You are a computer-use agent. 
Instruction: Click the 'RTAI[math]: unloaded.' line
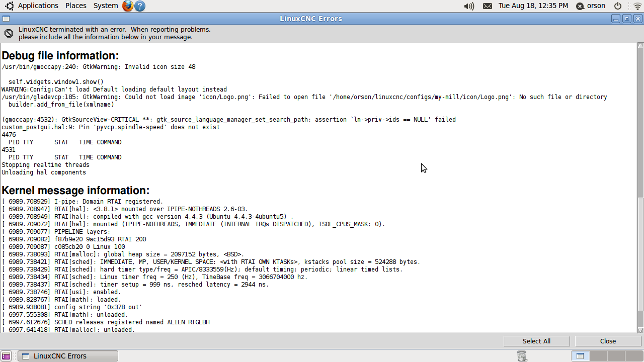(65, 315)
